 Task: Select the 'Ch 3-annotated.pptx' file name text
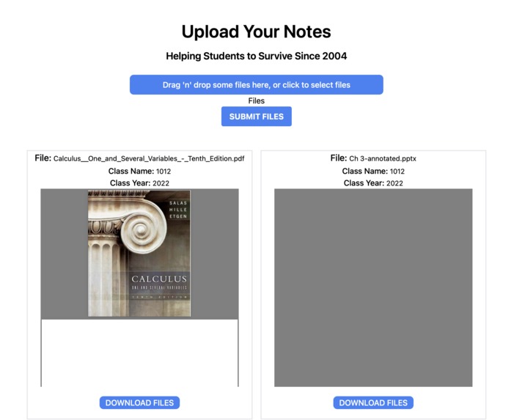point(383,158)
